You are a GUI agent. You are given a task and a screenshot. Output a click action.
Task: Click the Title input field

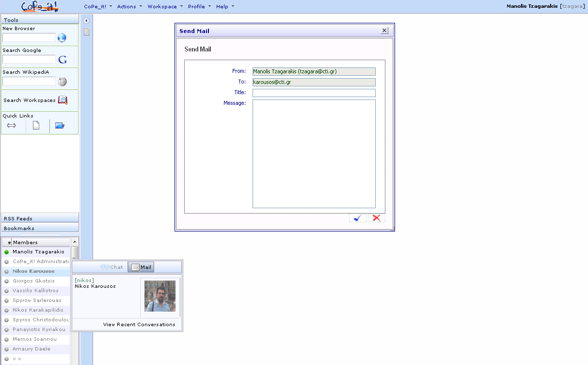pos(314,93)
